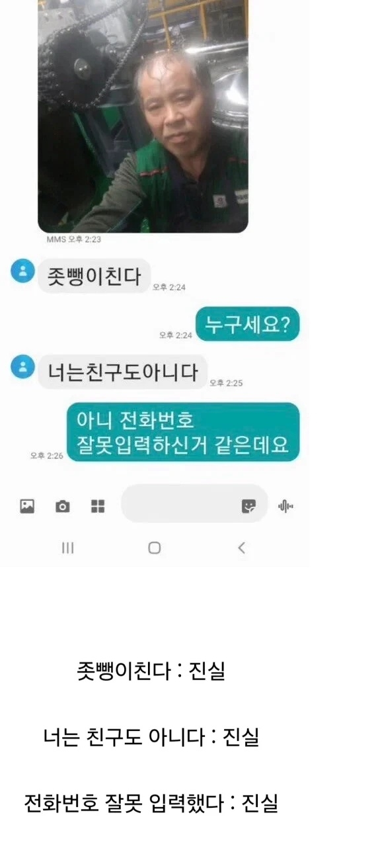Tap the caption 전화번호 잘못 입력했다 : 진실
Image resolution: width=376 pixels, height=868 pixels.
point(151,803)
